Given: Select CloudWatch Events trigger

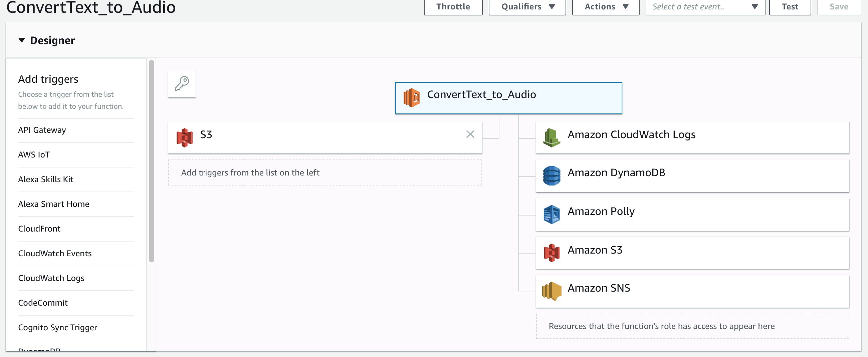Looking at the screenshot, I should (55, 253).
